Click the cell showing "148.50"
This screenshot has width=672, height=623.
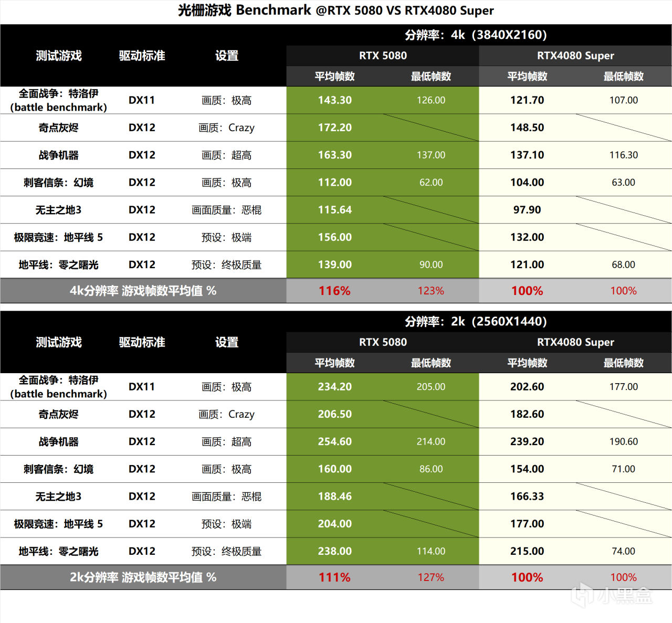[527, 128]
